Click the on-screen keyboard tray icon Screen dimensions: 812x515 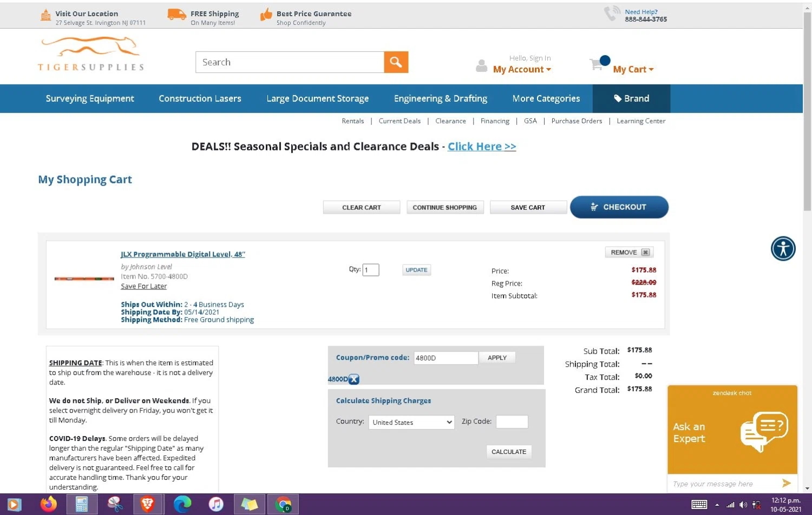pos(699,505)
